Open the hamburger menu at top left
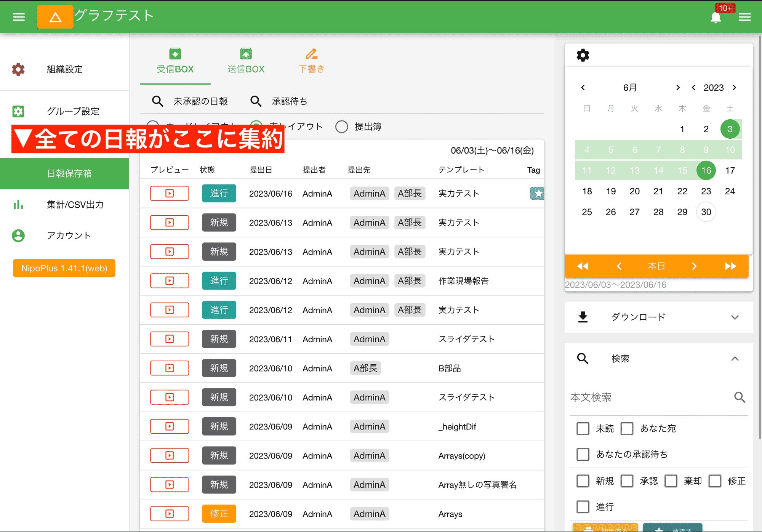 [18, 17]
